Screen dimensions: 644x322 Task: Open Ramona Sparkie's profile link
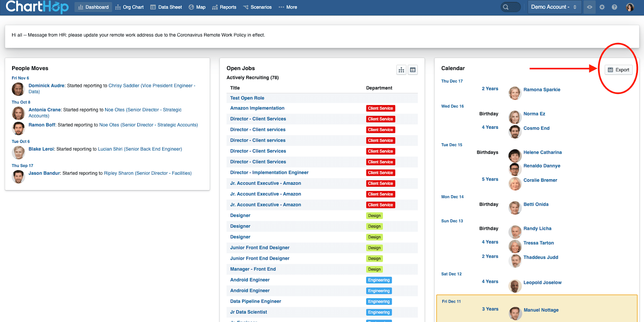pos(542,90)
